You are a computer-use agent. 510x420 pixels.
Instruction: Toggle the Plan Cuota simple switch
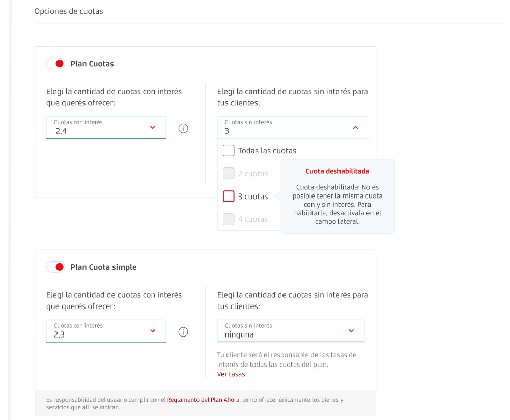click(55, 267)
